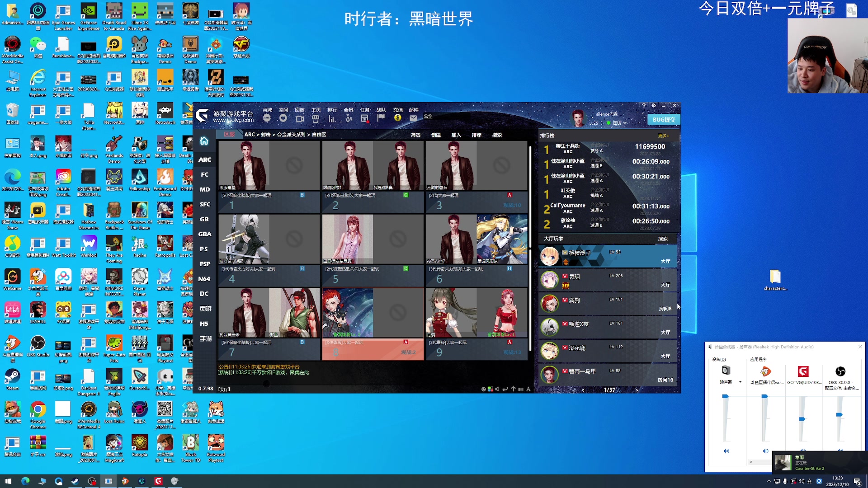Open the 回放 replay camera icon

(299, 118)
